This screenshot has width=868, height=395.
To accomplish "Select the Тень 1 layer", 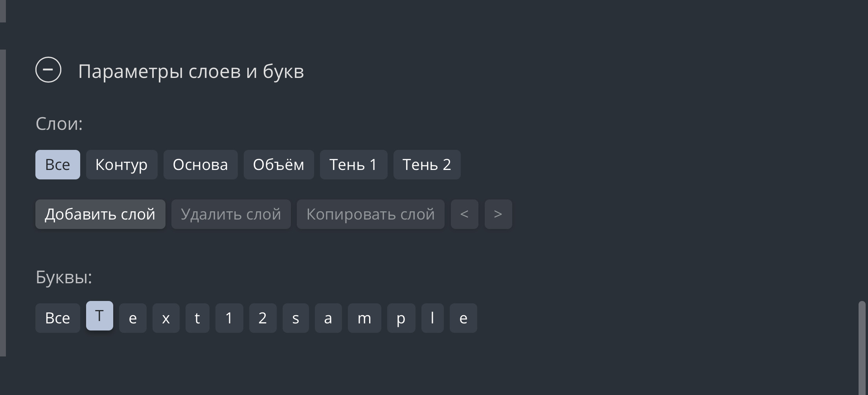I will coord(353,165).
